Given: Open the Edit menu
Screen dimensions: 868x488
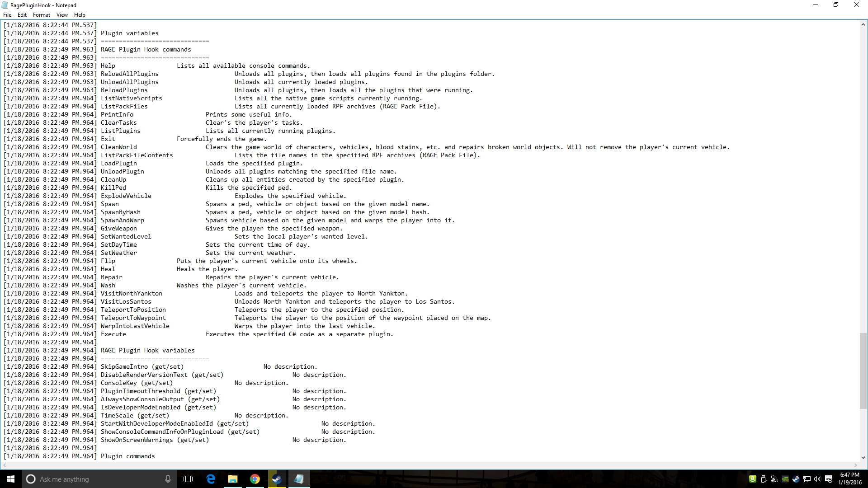Looking at the screenshot, I should [22, 15].
